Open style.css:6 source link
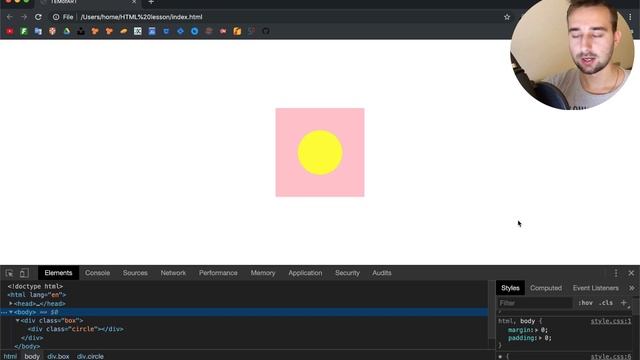This screenshot has width=640, height=360. (611, 356)
